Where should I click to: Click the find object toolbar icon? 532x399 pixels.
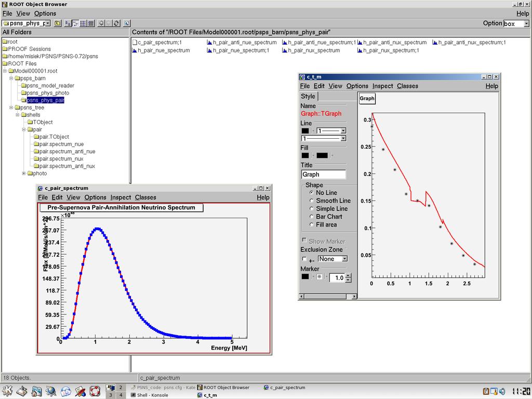pos(127,23)
